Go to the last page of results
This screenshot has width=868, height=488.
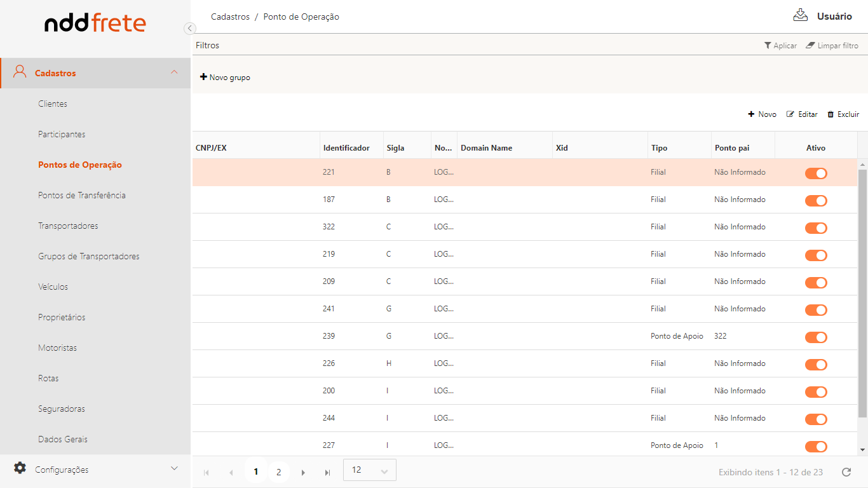(327, 472)
